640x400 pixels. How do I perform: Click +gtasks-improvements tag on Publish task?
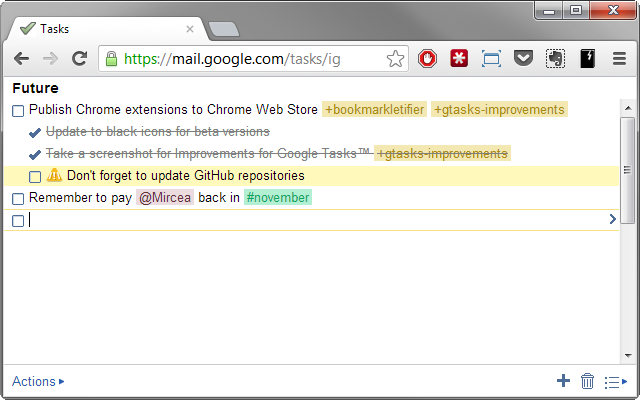point(499,109)
